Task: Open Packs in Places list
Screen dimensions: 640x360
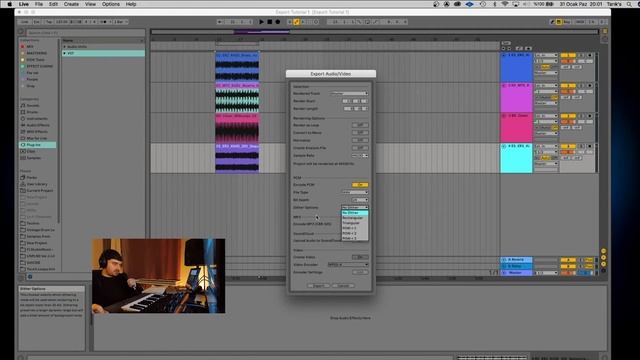Action: tap(38, 178)
